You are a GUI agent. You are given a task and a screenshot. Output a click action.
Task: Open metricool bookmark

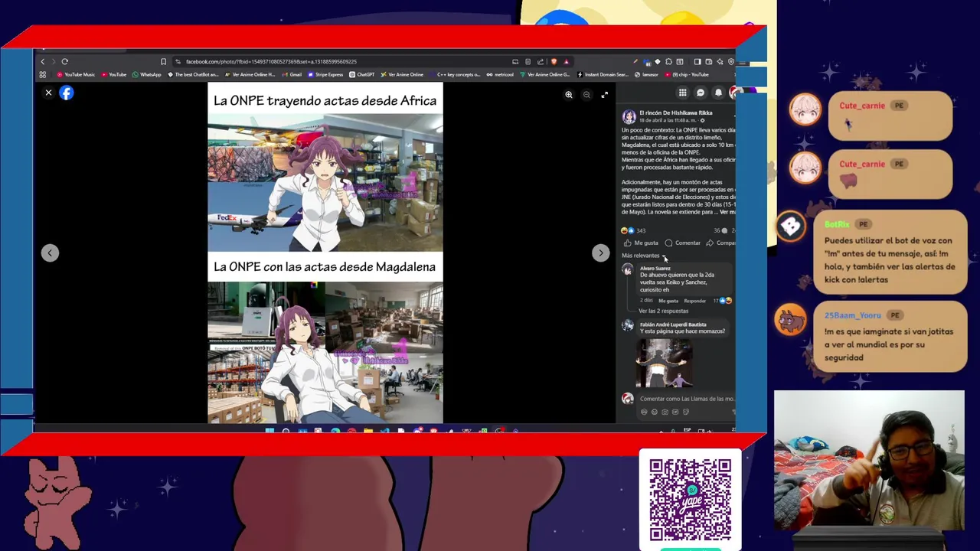(500, 74)
